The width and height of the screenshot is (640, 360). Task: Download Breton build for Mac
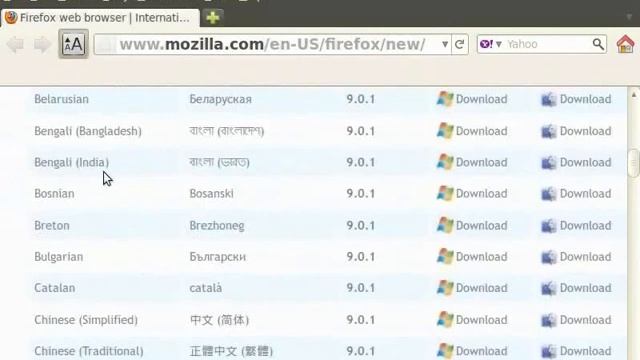tap(576, 225)
